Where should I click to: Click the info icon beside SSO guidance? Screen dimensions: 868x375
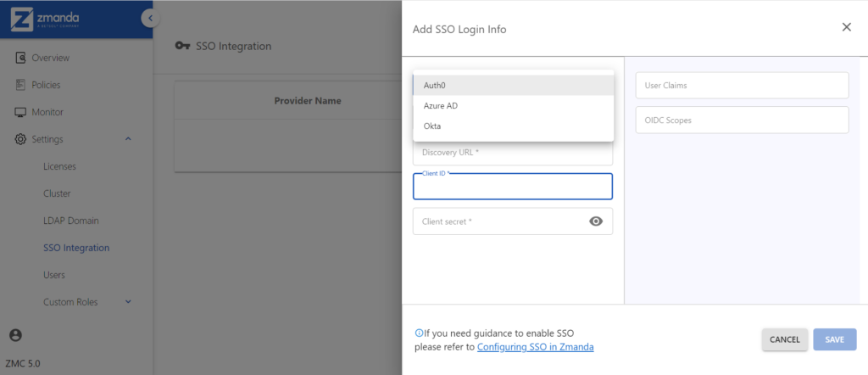(x=419, y=333)
